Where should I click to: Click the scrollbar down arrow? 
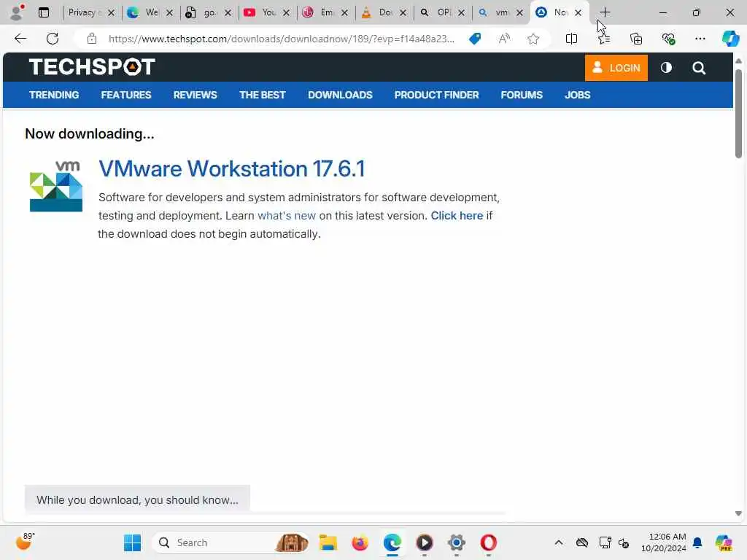[x=738, y=514]
